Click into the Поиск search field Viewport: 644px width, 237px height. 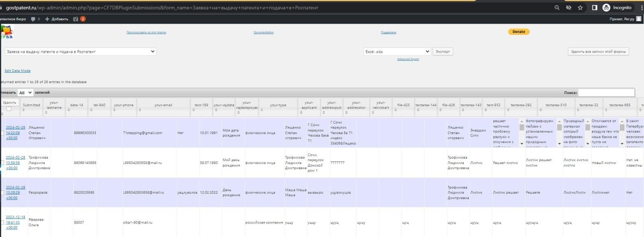tap(606, 93)
